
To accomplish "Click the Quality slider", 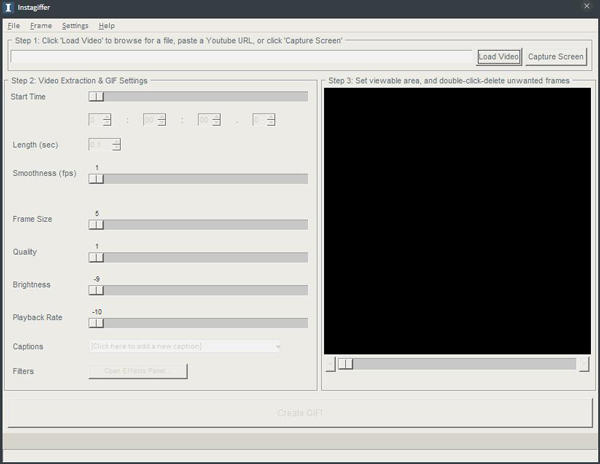I will (198, 257).
